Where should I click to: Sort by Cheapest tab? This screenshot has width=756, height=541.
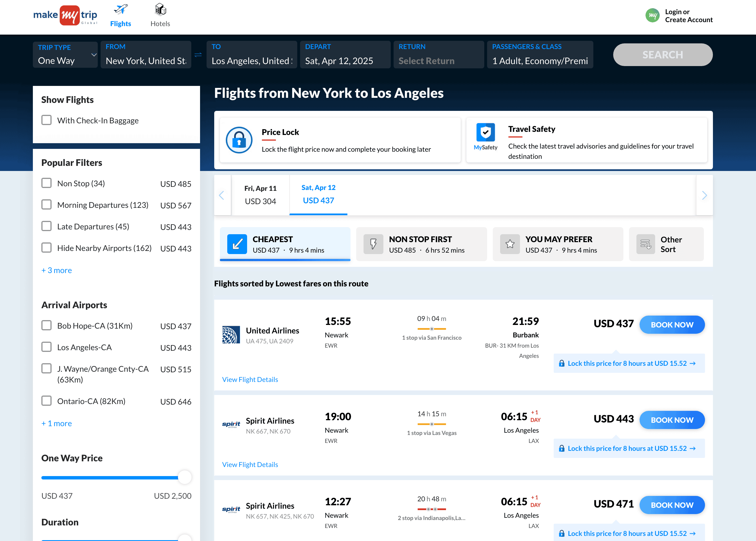coord(285,244)
